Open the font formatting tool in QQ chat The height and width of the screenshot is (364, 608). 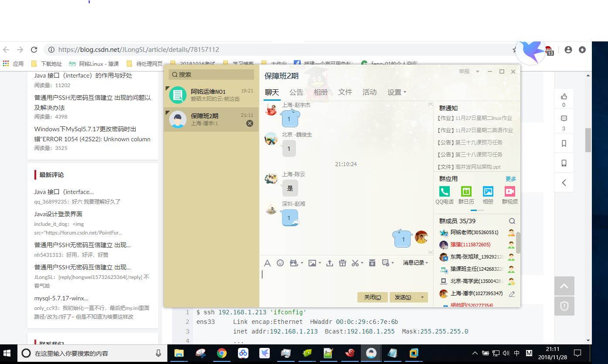268,263
